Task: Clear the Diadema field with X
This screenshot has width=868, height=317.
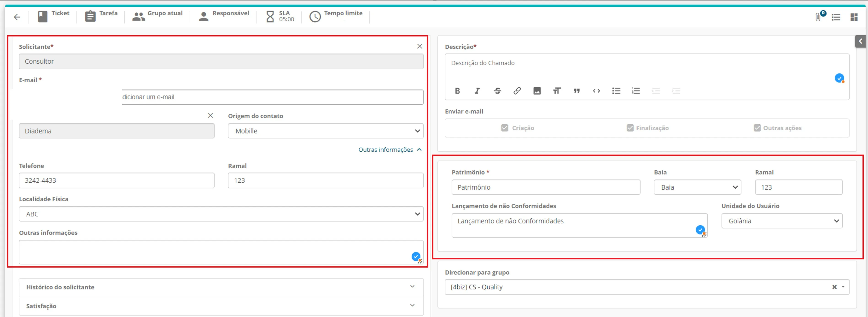Action: pyautogui.click(x=210, y=115)
